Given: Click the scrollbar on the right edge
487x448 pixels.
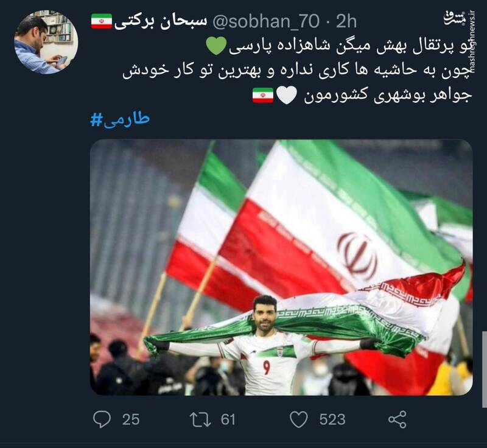Looking at the screenshot, I should [x=484, y=369].
